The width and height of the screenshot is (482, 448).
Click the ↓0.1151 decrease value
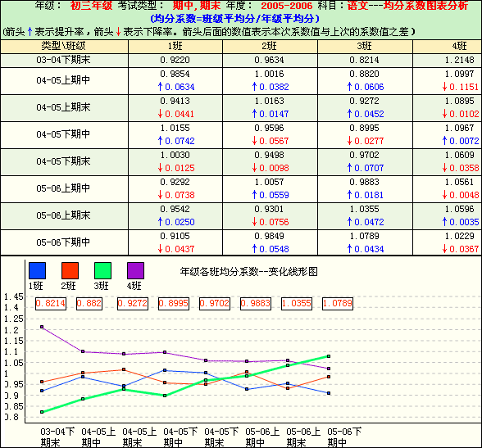pos(461,87)
